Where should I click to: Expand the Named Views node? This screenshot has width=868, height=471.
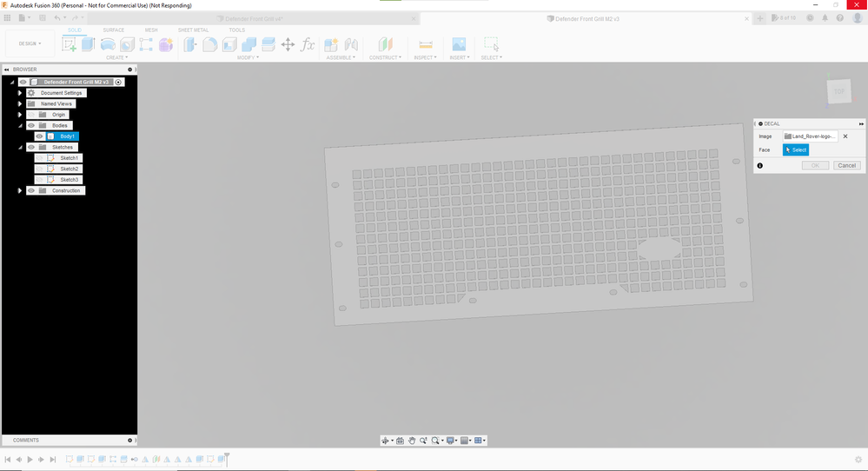pos(20,103)
